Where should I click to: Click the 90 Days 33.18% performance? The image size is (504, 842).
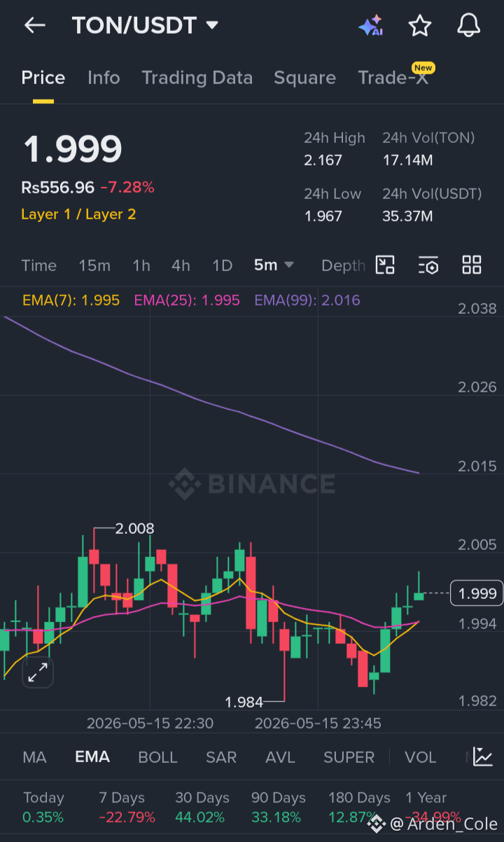279,807
